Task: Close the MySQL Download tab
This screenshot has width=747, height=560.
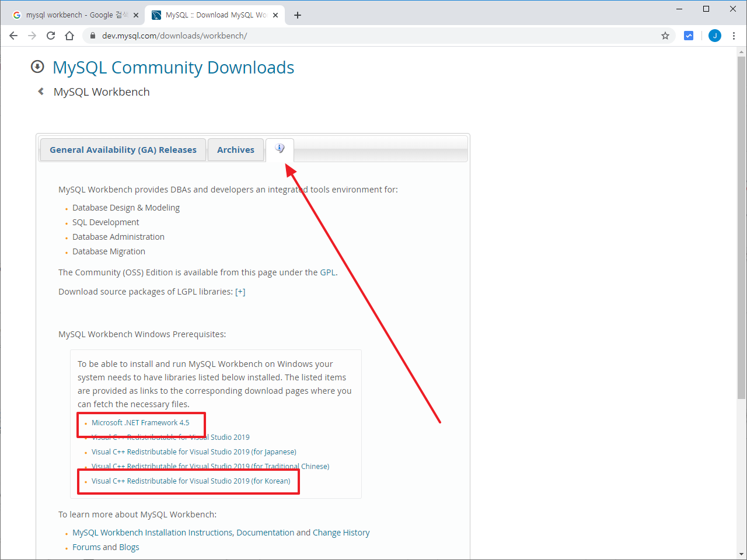Action: [x=275, y=15]
